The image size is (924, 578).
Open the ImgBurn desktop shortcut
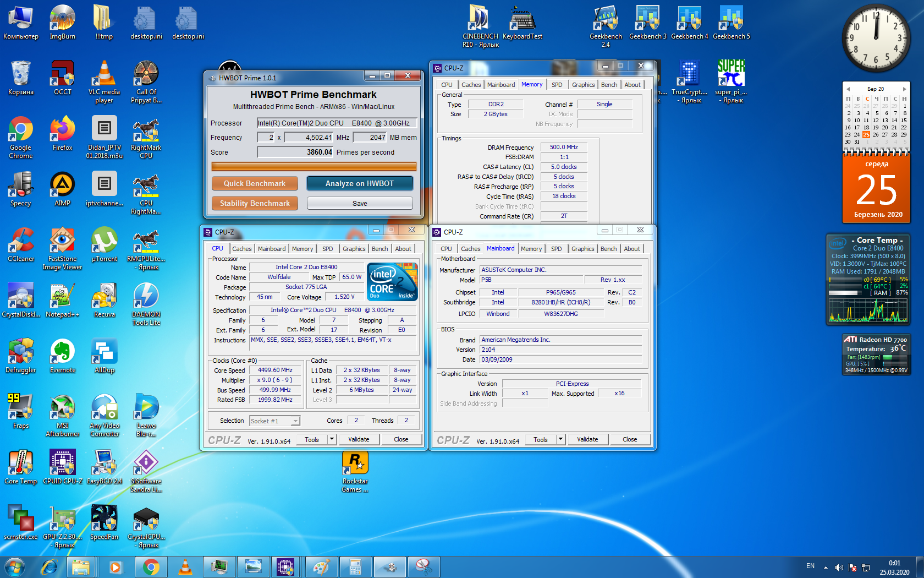(62, 22)
